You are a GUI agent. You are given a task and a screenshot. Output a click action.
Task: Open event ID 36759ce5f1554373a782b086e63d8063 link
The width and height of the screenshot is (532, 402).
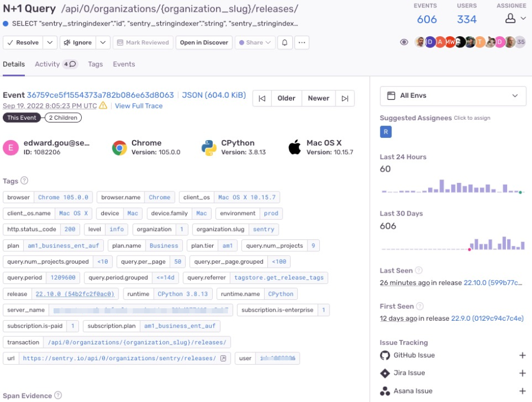coord(100,95)
